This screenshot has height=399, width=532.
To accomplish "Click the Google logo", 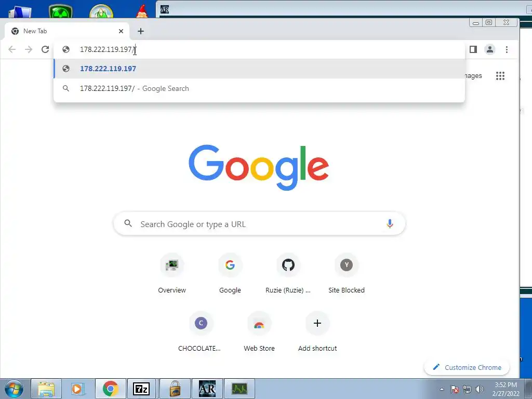I will point(259,168).
